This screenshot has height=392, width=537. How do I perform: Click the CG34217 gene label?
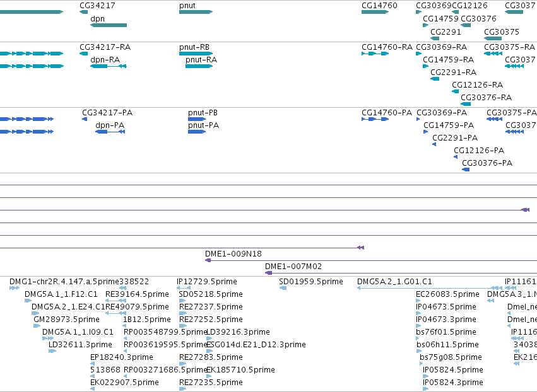tap(97, 6)
